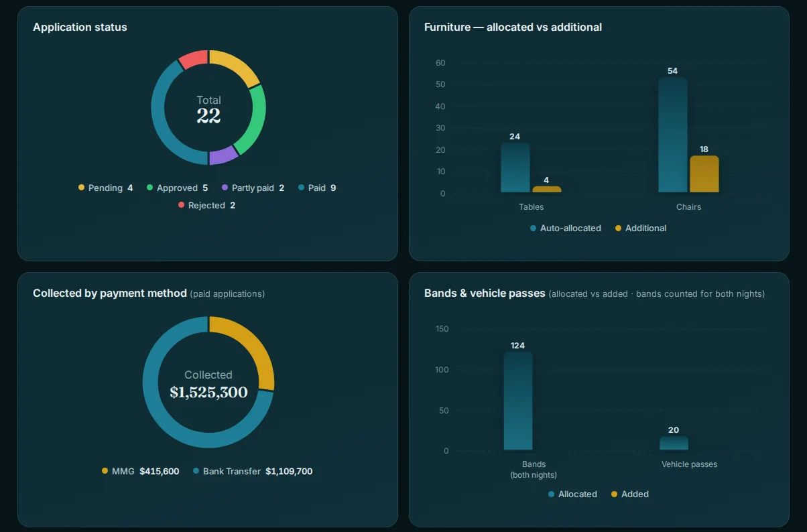Click the Application status heading
This screenshot has height=532, width=807.
[80, 27]
